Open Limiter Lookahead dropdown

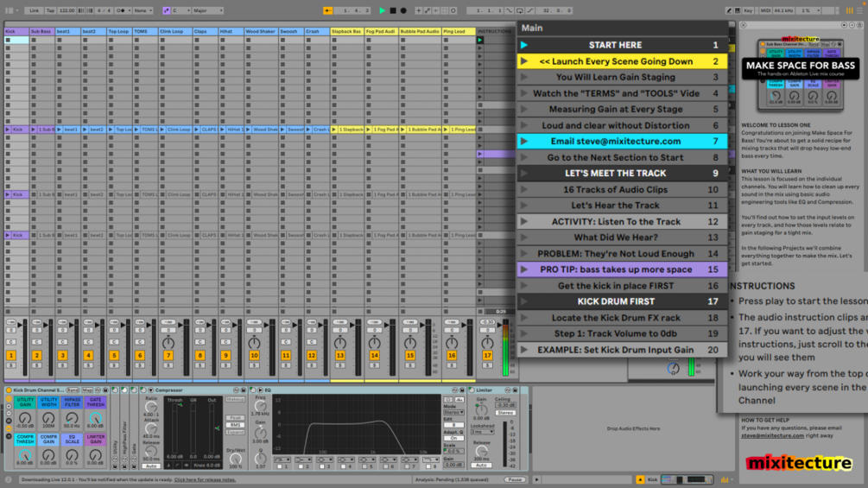pos(482,432)
